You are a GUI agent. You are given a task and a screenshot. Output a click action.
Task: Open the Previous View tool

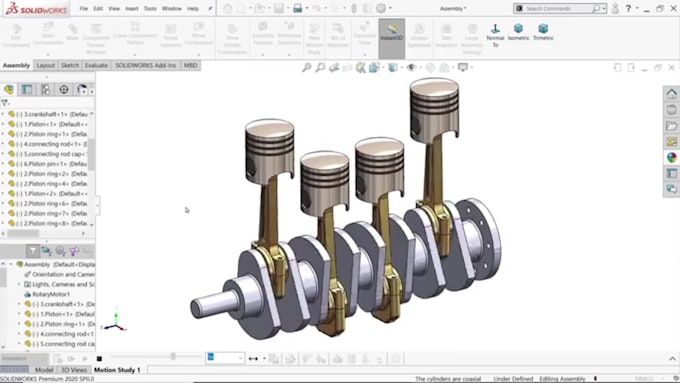pyautogui.click(x=334, y=67)
